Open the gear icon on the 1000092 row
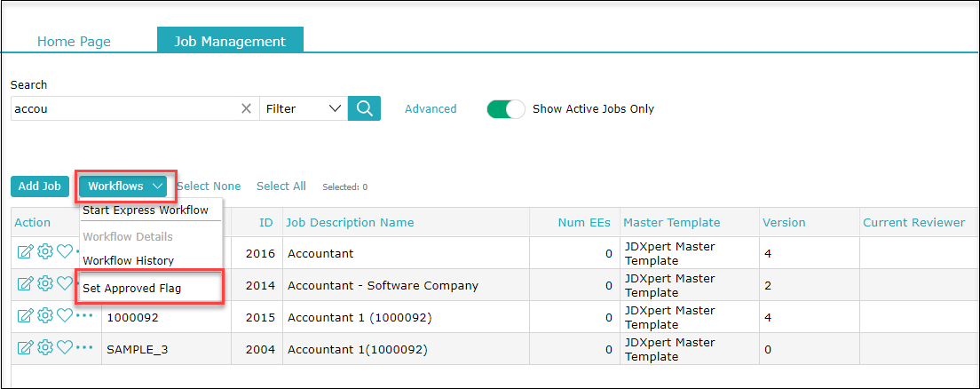 point(45,315)
